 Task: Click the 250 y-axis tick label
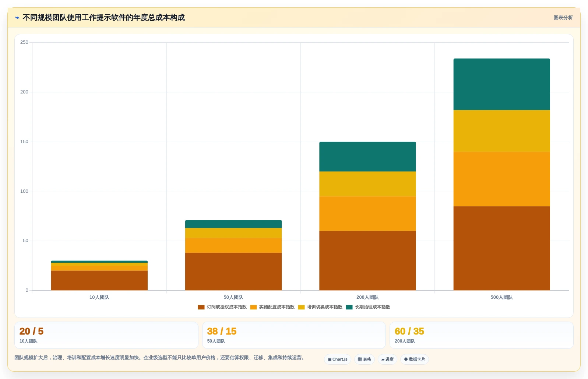click(x=24, y=42)
